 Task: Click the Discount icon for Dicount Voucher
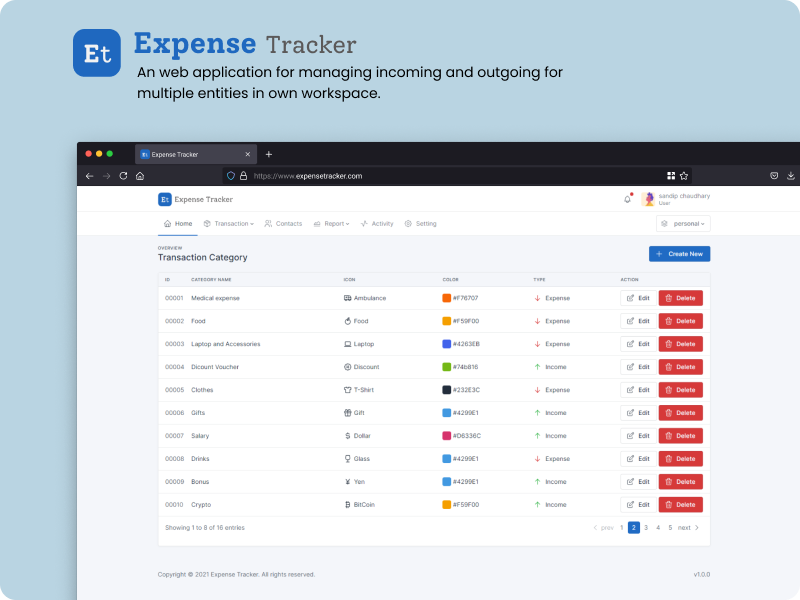point(347,366)
